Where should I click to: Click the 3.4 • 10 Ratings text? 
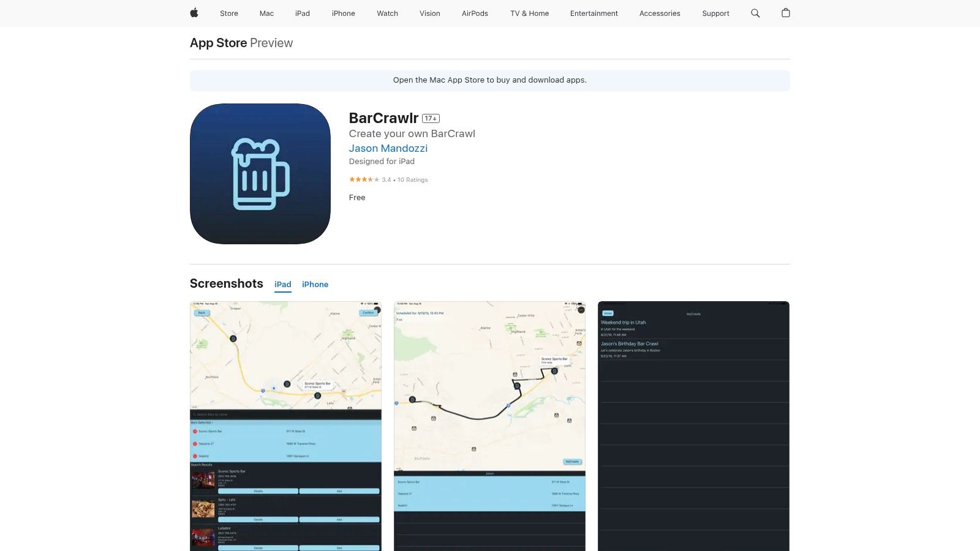coord(405,180)
